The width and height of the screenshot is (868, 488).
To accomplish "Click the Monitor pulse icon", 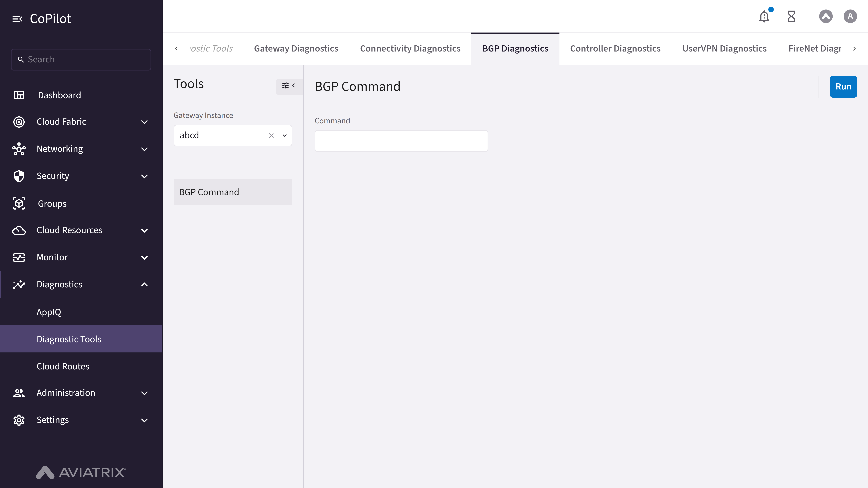I will tap(19, 257).
